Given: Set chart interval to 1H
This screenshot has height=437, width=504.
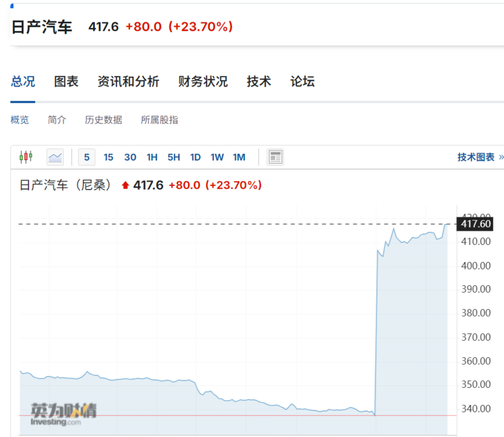Looking at the screenshot, I should pos(152,157).
